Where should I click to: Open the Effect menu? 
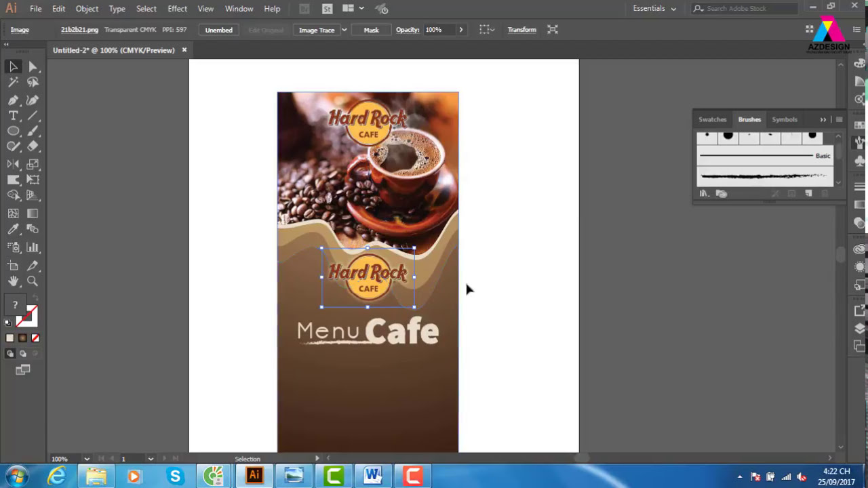(x=177, y=9)
